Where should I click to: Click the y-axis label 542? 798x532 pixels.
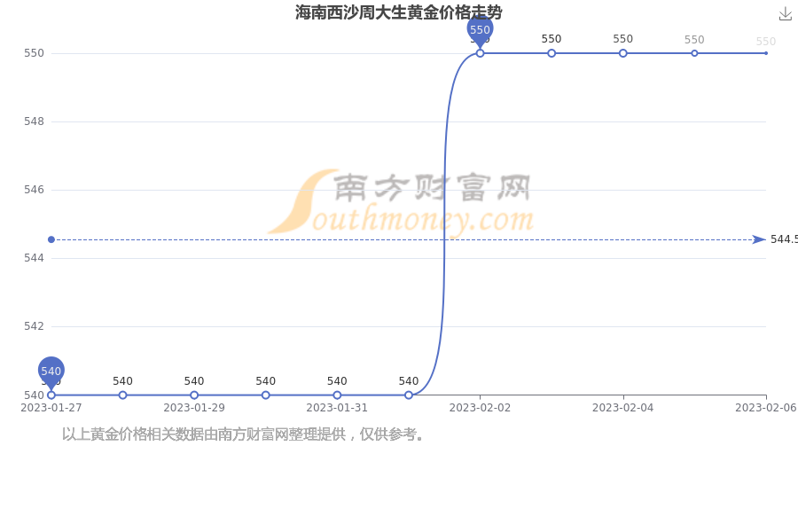34,325
